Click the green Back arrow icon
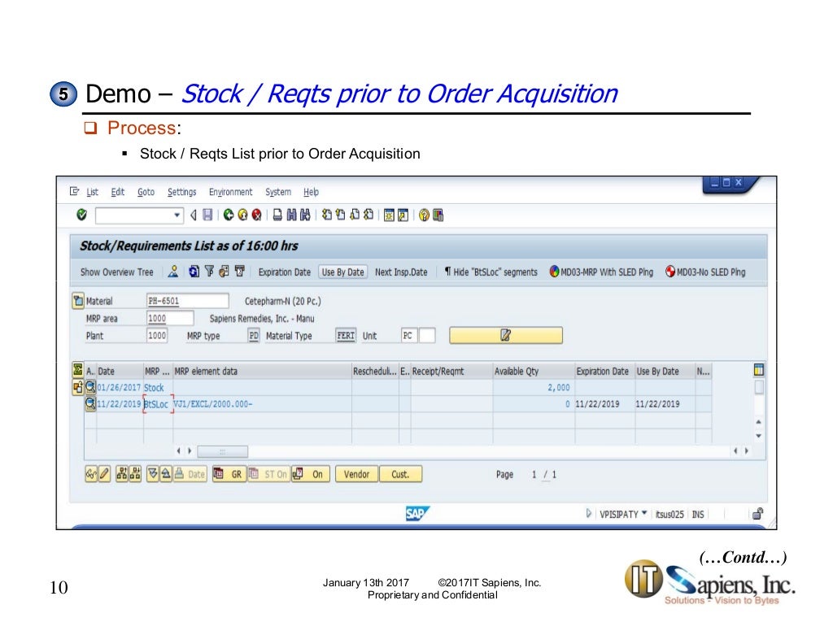This screenshot has width=833, height=644. [x=229, y=215]
